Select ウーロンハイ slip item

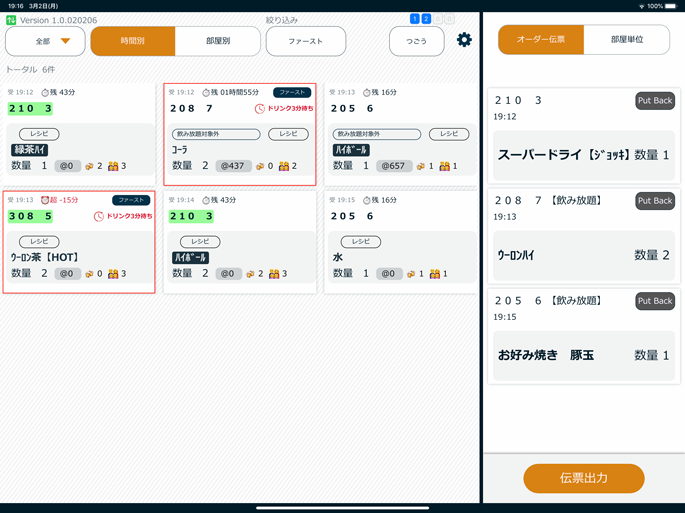[x=584, y=255]
